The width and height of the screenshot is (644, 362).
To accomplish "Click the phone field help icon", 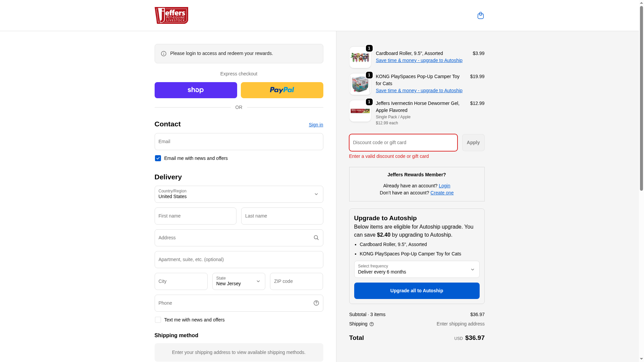I will (316, 303).
